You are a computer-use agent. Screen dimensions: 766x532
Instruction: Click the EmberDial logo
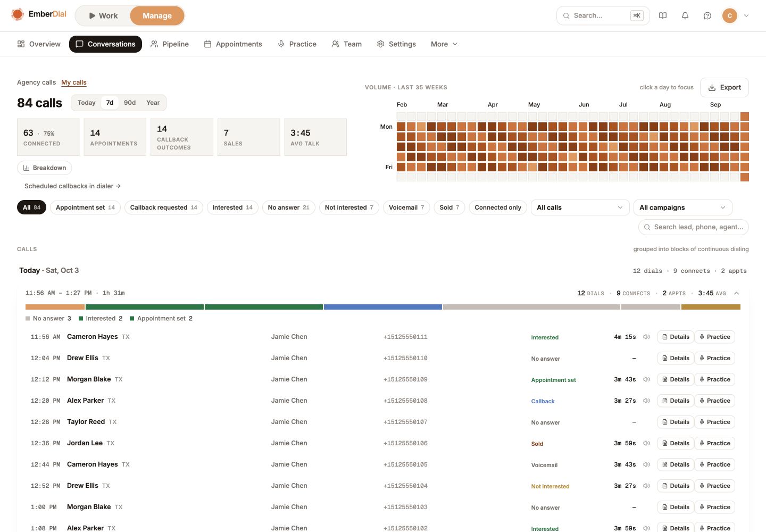[x=39, y=14]
